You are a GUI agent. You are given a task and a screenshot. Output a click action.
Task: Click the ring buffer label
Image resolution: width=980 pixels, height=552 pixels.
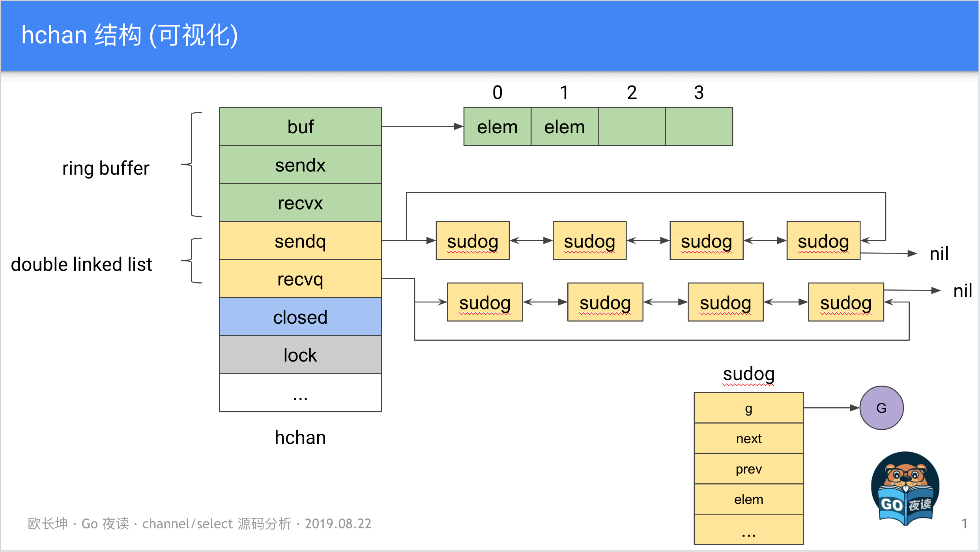click(x=106, y=168)
